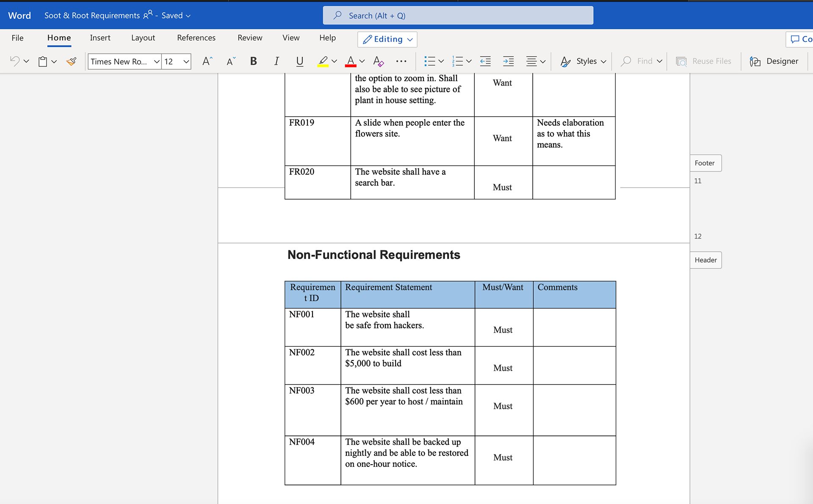The width and height of the screenshot is (813, 504).
Task: Click the Clear Formatting icon
Action: point(379,61)
